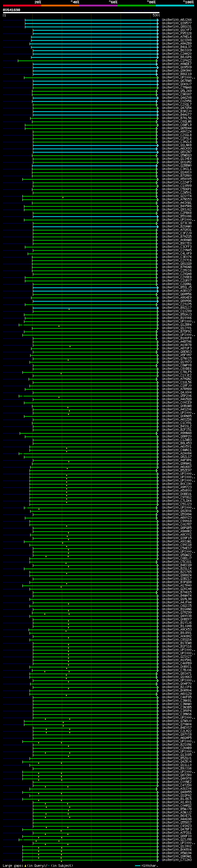Open hit UniRef100_P95328
197x868 pixels.
click(x=177, y=33)
